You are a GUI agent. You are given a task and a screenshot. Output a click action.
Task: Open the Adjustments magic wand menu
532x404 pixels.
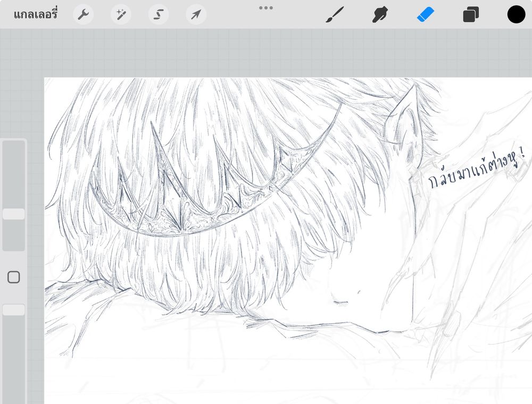click(121, 14)
